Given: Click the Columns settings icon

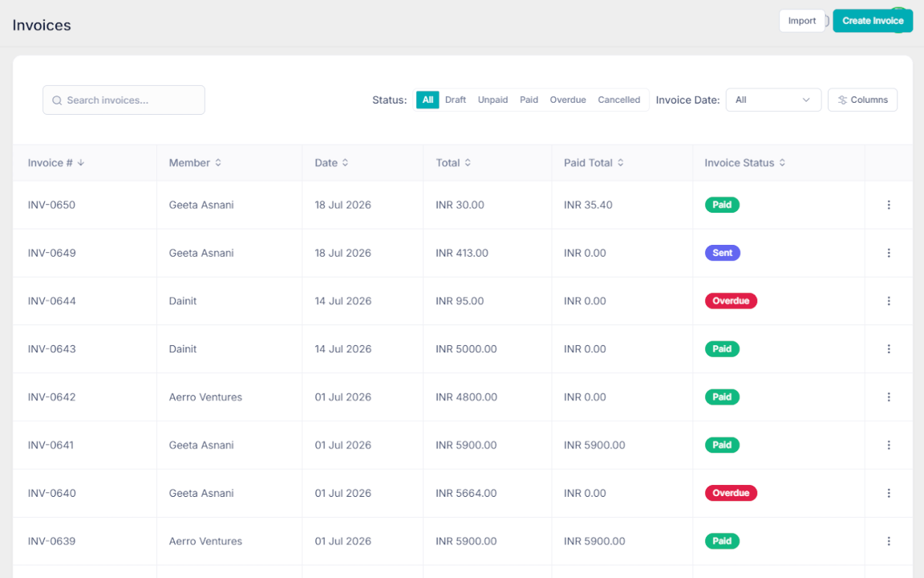Looking at the screenshot, I should tap(843, 100).
